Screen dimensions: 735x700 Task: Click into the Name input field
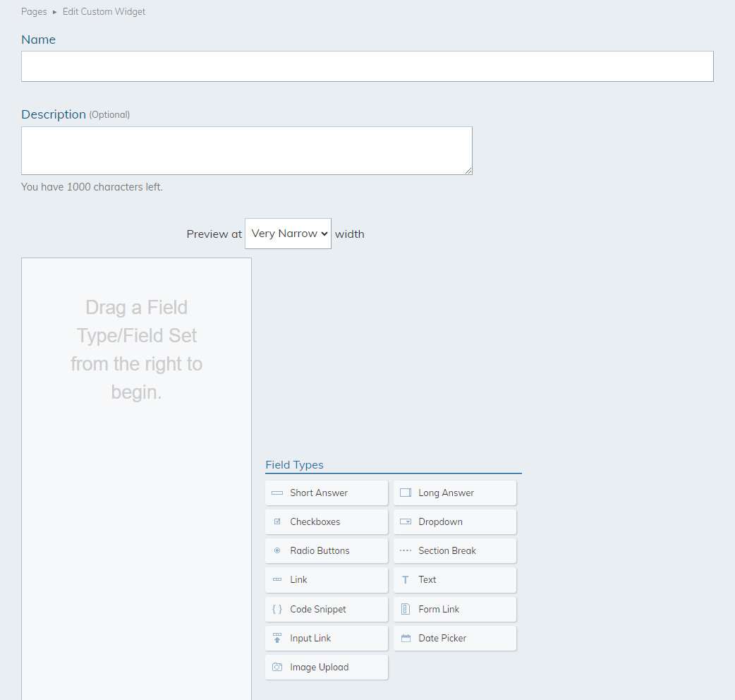(367, 66)
